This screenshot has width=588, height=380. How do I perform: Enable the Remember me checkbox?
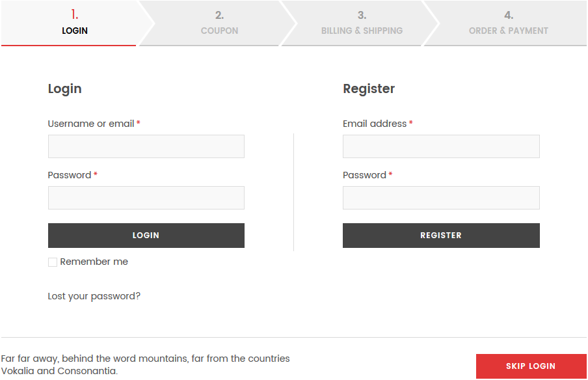coord(52,262)
